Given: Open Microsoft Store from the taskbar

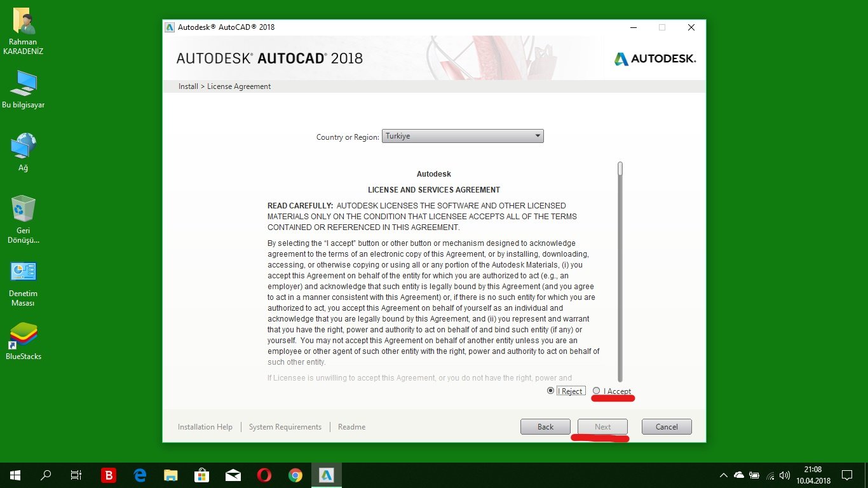Looking at the screenshot, I should tap(202, 475).
